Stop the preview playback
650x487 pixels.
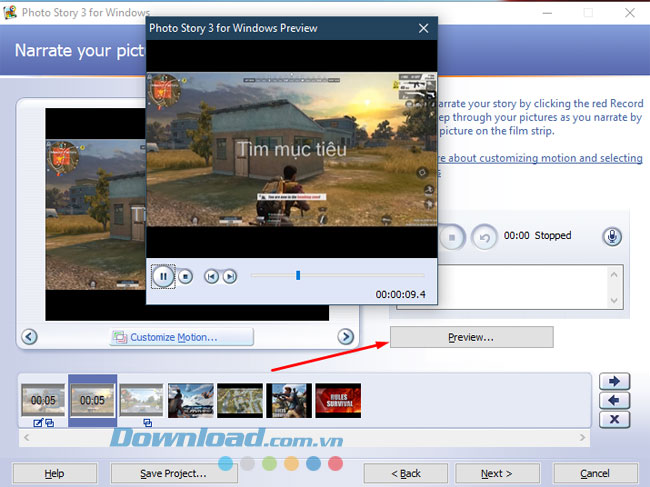185,276
